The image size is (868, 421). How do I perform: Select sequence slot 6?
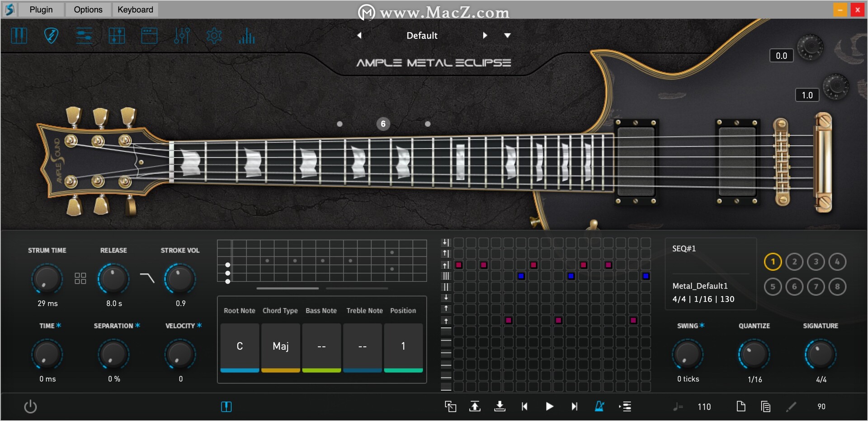[794, 286]
